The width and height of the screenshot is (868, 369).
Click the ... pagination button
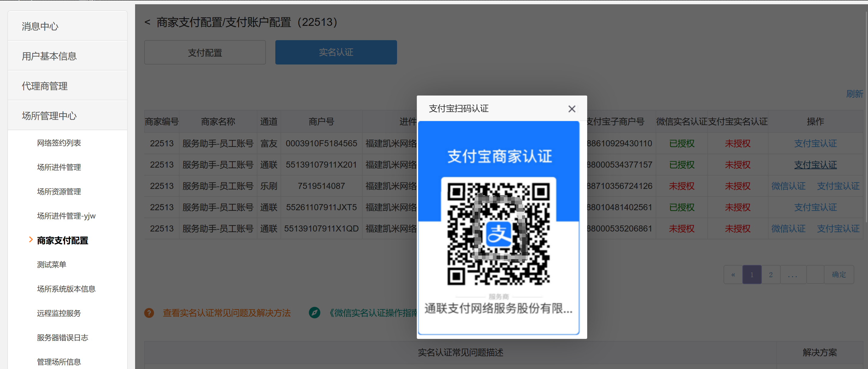pos(793,274)
